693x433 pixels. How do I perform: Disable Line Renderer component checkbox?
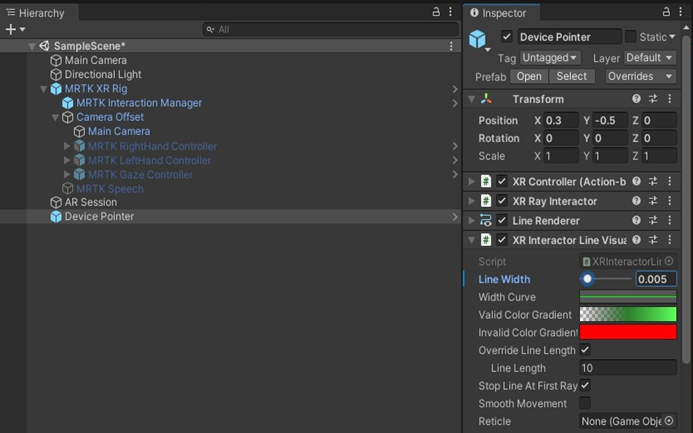[502, 220]
